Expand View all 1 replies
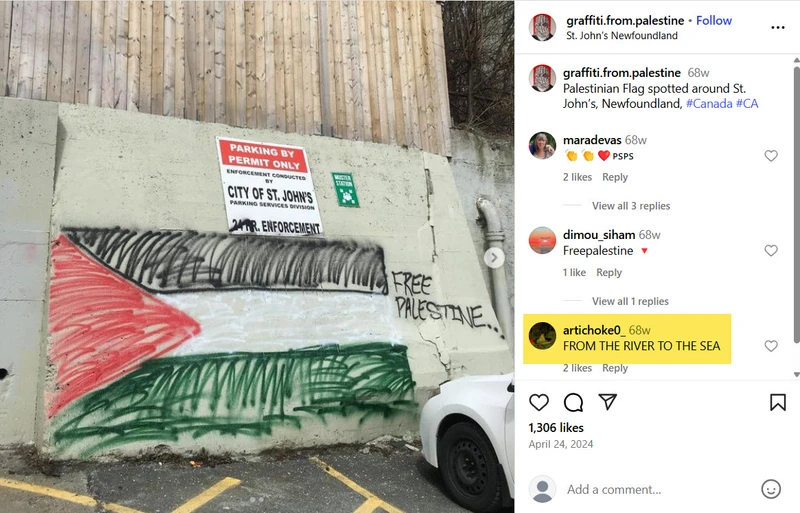The height and width of the screenshot is (513, 800). (630, 301)
